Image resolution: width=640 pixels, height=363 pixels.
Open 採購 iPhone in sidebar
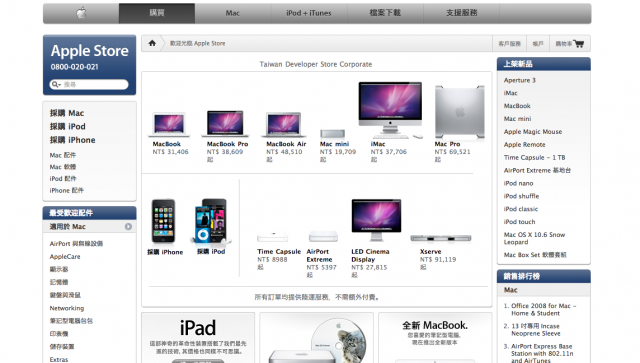[73, 140]
